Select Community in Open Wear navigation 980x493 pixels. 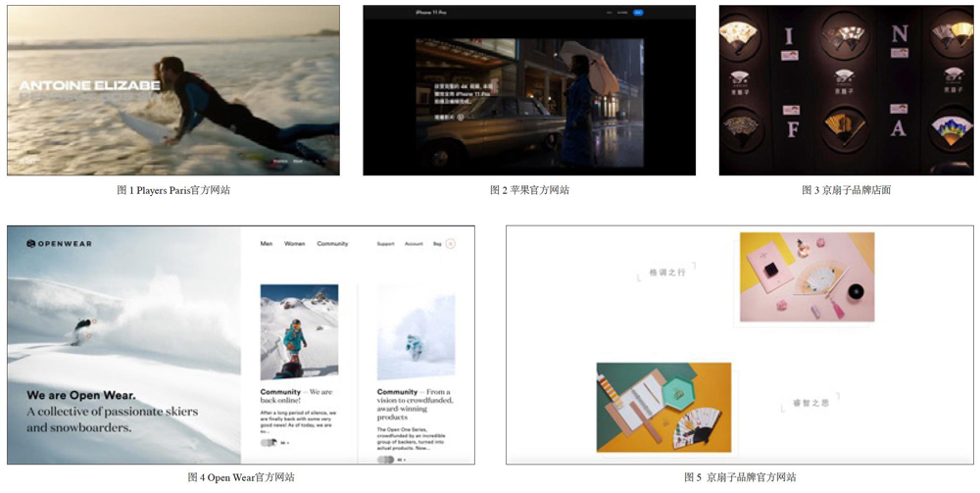point(332,244)
